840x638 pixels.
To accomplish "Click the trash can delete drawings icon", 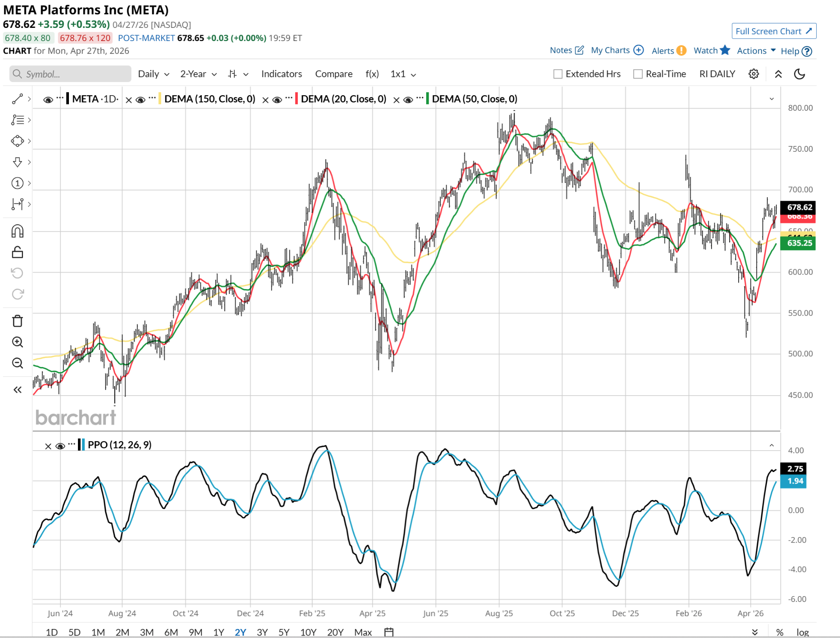I will tap(17, 321).
